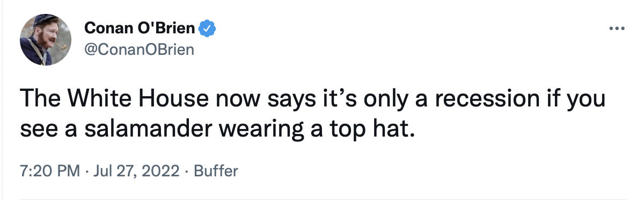Click the tweet text about a recession
This screenshot has width=644, height=200.
tap(313, 114)
